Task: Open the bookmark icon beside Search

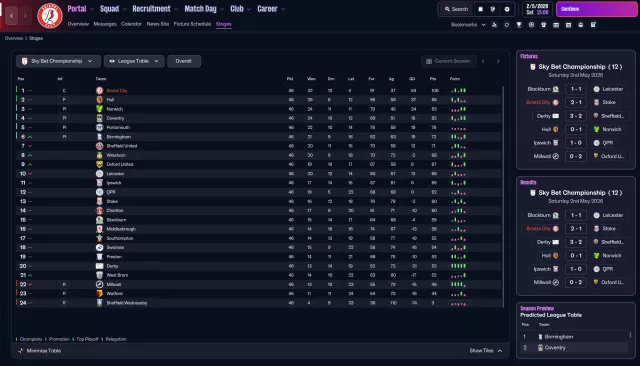Action: coord(480,9)
